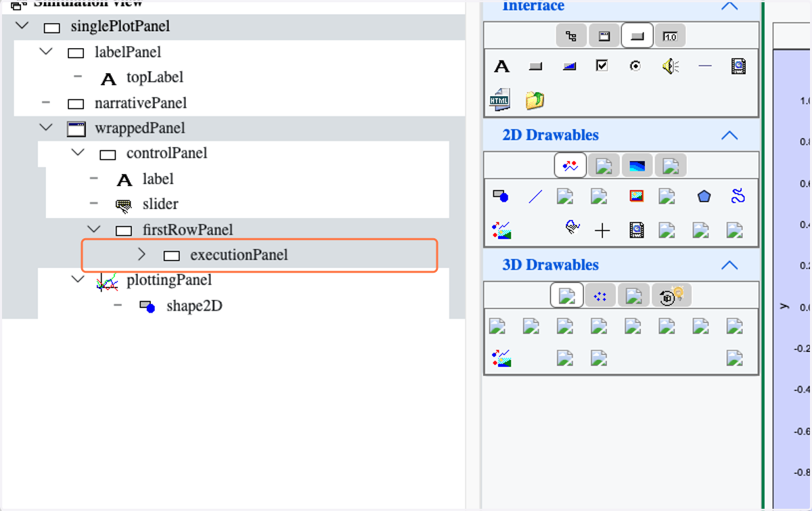Viewport: 812px width, 511px height.
Task: Collapse the firstRowPanel tree node
Action: click(94, 229)
